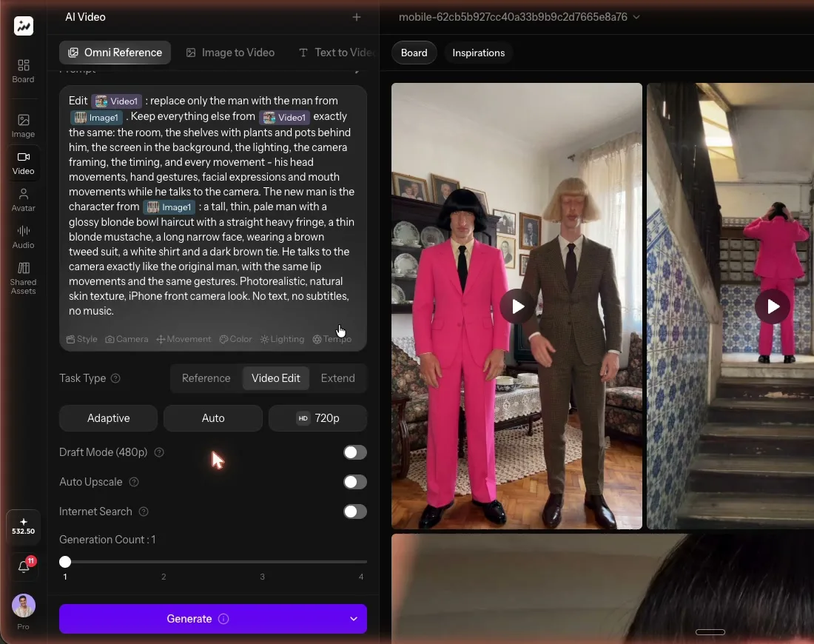The width and height of the screenshot is (814, 644).
Task: Open Shared Assets in sidebar
Action: click(24, 278)
